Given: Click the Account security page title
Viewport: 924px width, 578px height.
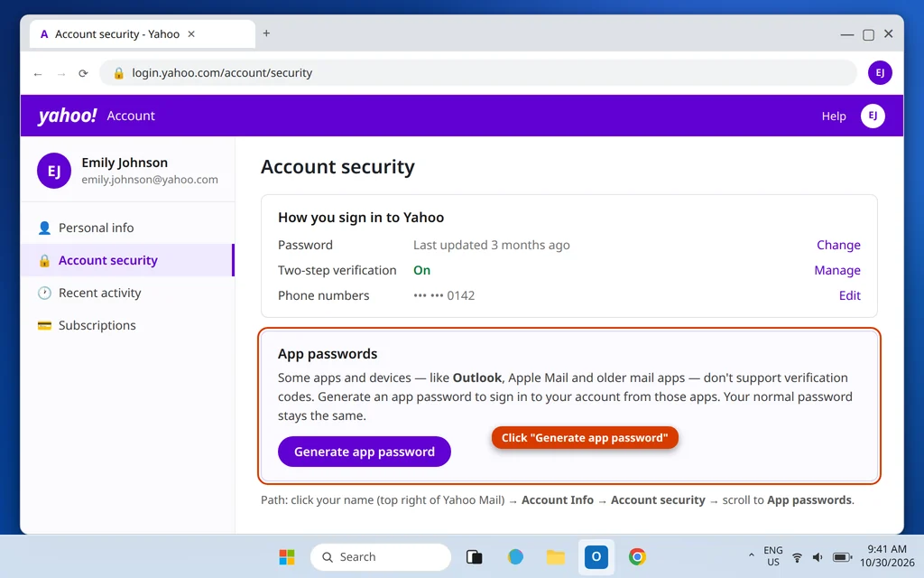Looking at the screenshot, I should point(337,167).
